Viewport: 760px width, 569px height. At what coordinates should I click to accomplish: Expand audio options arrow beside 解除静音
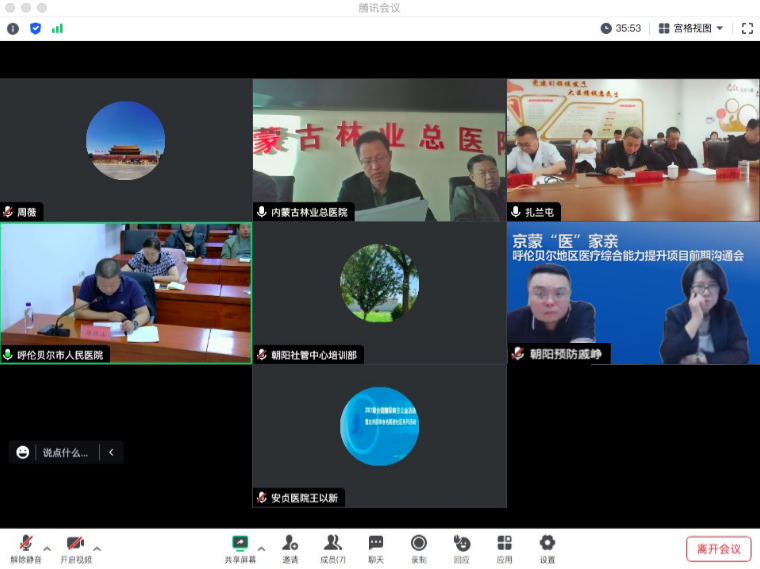pyautogui.click(x=47, y=549)
